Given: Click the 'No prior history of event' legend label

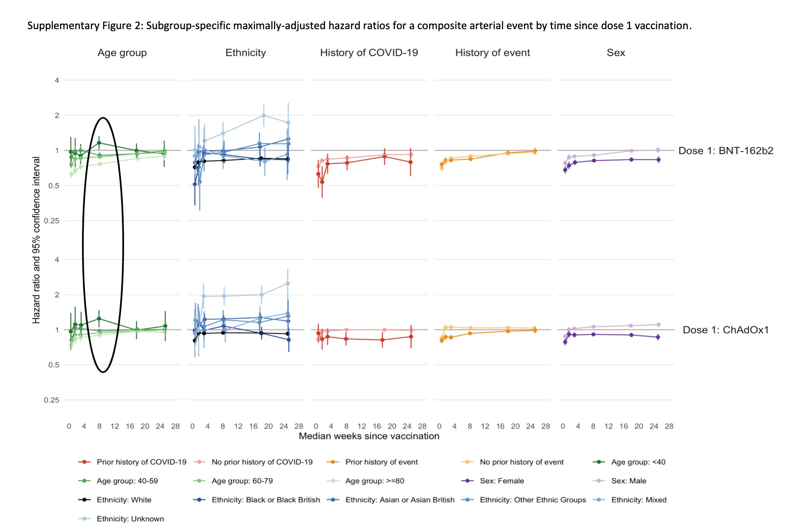Looking at the screenshot, I should [x=522, y=462].
